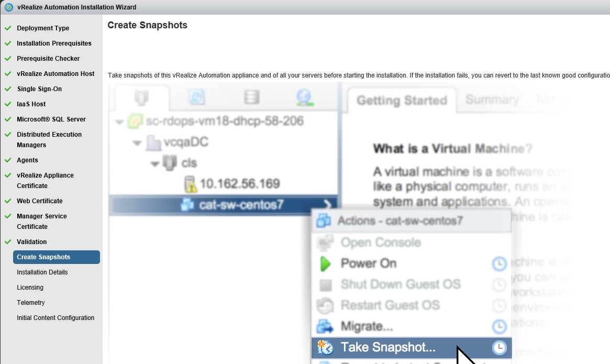Click the Actions menu header VM icon
This screenshot has width=610, height=364.
[x=324, y=220]
